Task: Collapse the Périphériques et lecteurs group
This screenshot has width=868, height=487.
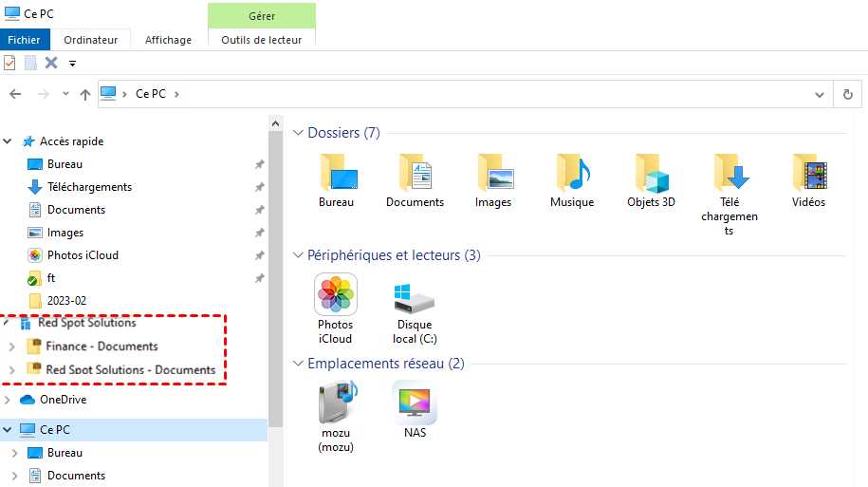Action: coord(298,254)
